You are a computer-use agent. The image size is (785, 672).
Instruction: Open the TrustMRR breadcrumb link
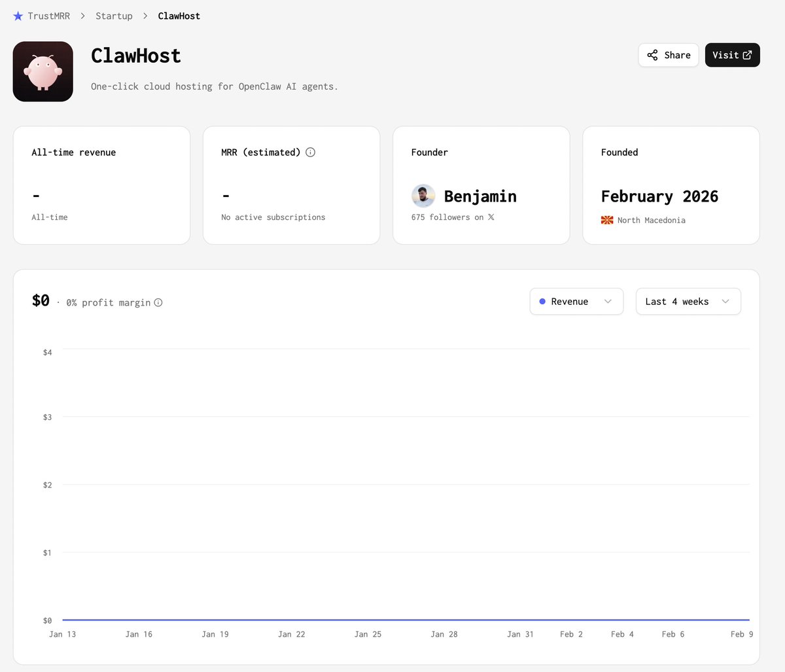pos(48,16)
